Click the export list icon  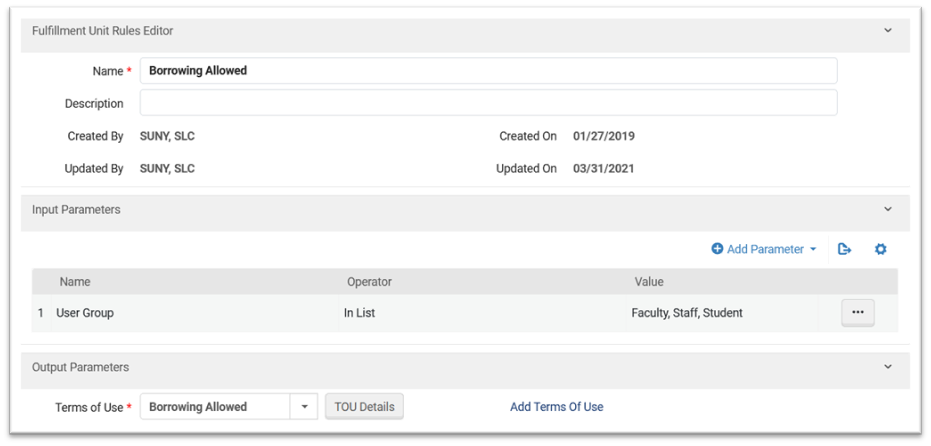844,249
